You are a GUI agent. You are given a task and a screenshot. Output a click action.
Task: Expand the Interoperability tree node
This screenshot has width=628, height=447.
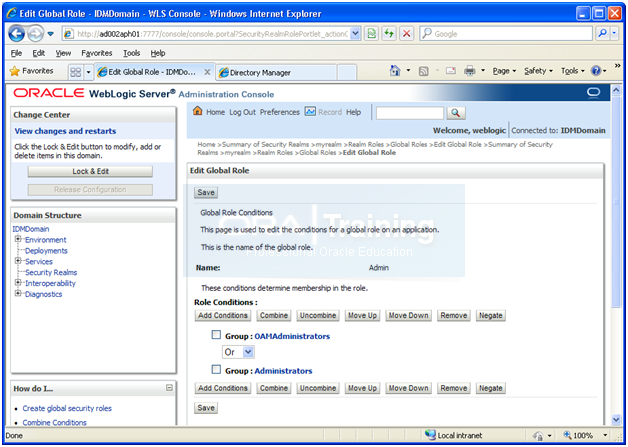[18, 282]
